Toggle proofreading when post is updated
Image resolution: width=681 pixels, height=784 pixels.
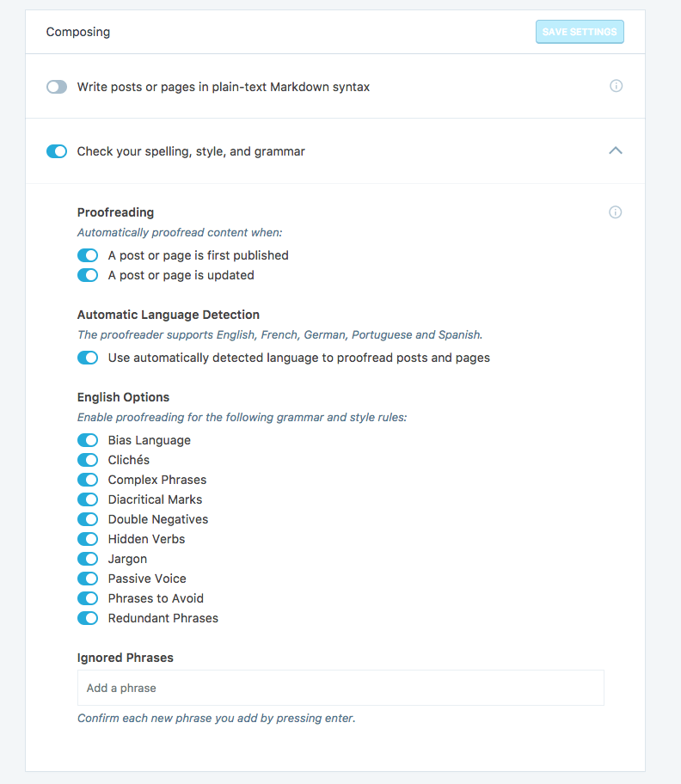[88, 275]
